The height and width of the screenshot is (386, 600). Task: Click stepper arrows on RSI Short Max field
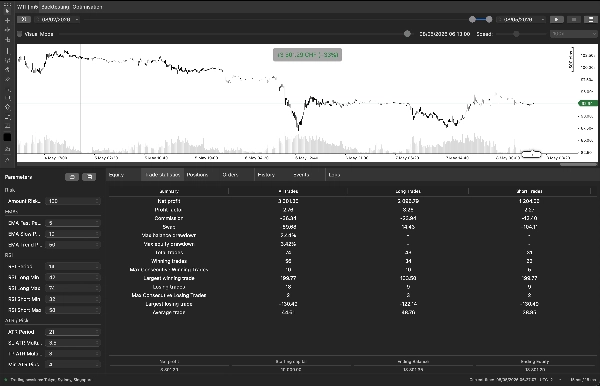tap(97, 310)
